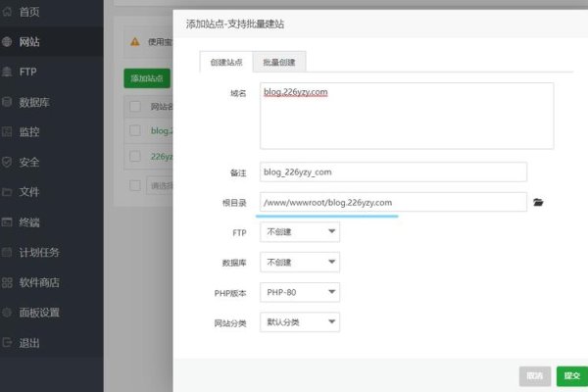
Task: Click the 退出 menu item
Action: tap(29, 342)
